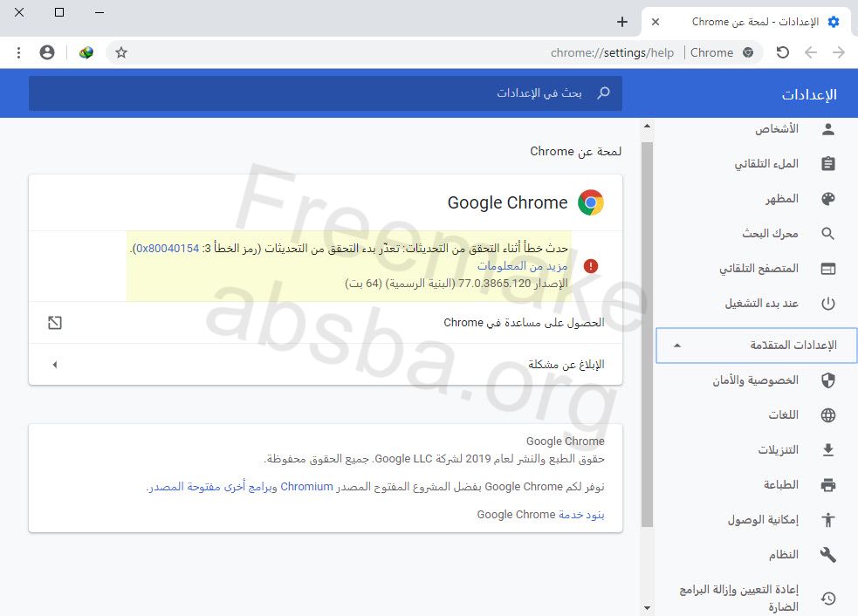Image resolution: width=858 pixels, height=616 pixels.
Task: Open إمكانية الوصول (Accessibility) section
Action: [763, 520]
